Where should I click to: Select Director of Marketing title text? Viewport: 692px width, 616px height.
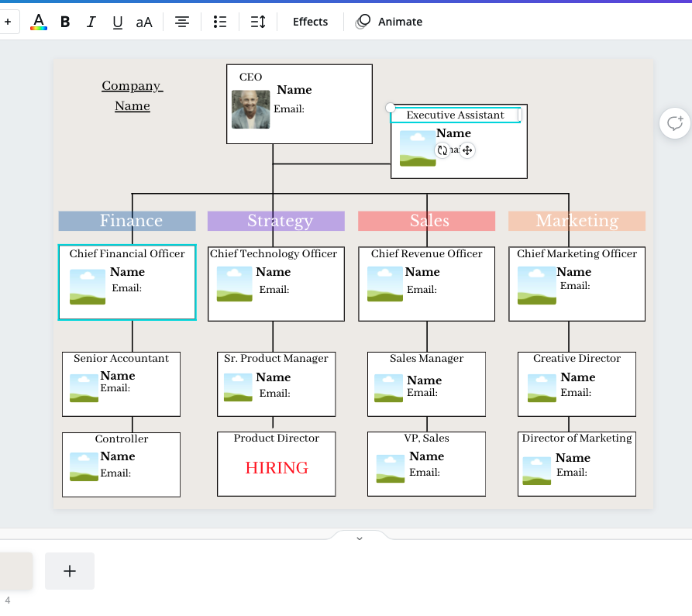point(577,438)
